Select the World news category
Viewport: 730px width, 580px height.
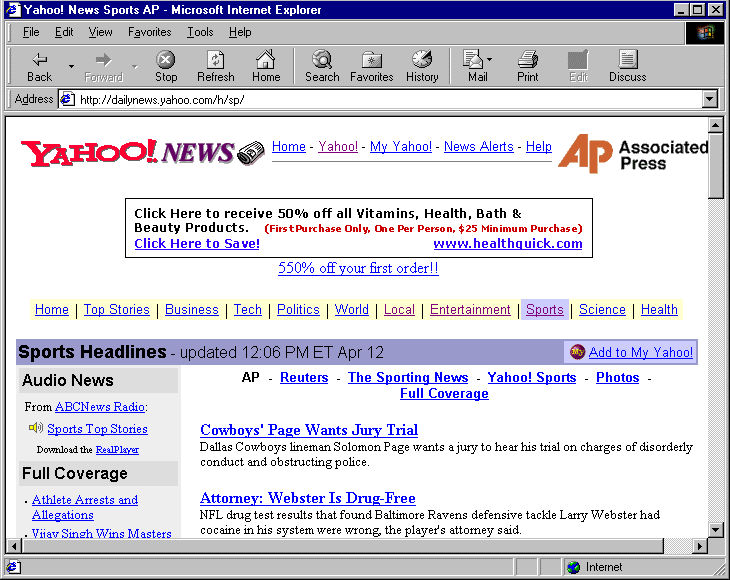tap(351, 310)
